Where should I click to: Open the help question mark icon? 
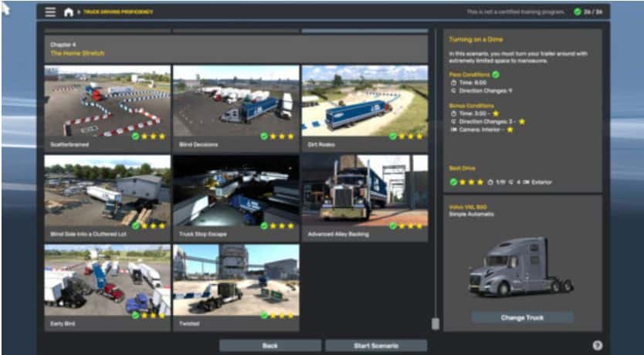click(597, 346)
